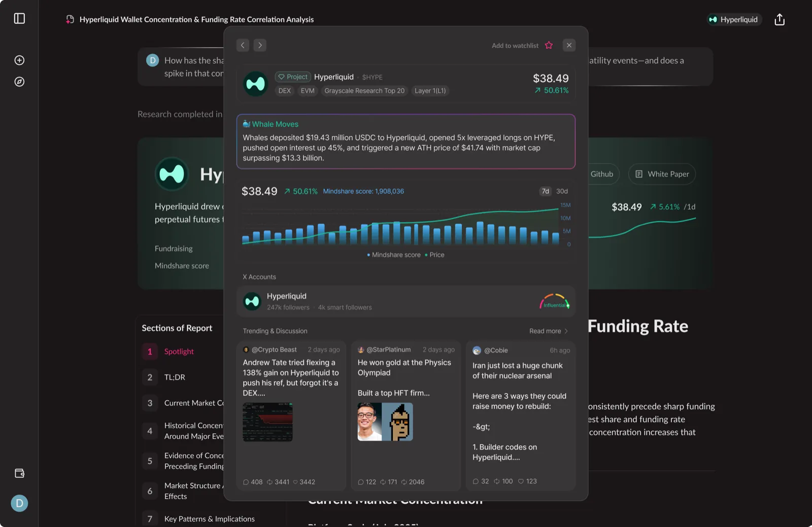Click the whale icon by Whale Moves

[246, 124]
